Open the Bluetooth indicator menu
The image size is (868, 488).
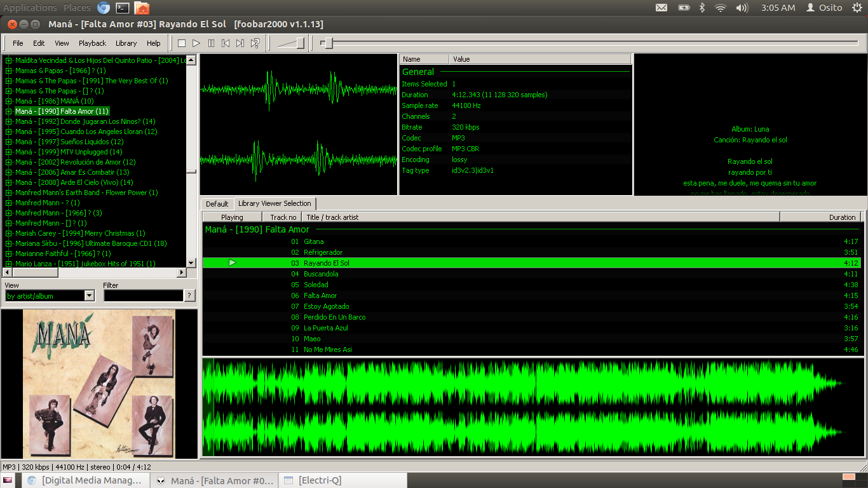tap(702, 8)
